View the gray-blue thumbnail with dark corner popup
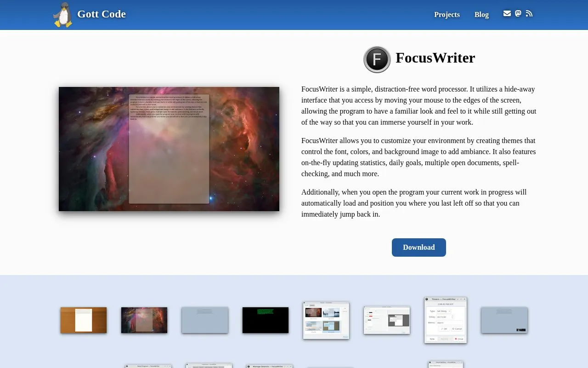The height and width of the screenshot is (368, 588). coord(504,320)
